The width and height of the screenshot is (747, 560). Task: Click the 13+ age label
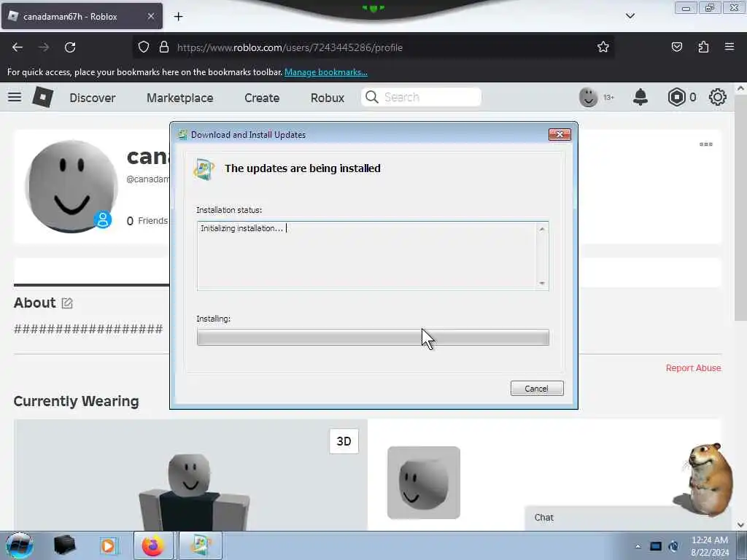coord(608,97)
